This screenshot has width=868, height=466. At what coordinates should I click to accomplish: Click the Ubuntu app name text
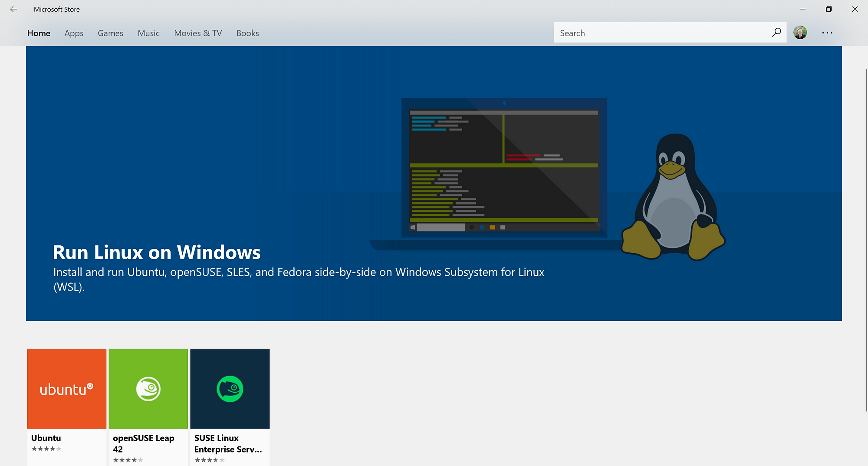coord(46,438)
